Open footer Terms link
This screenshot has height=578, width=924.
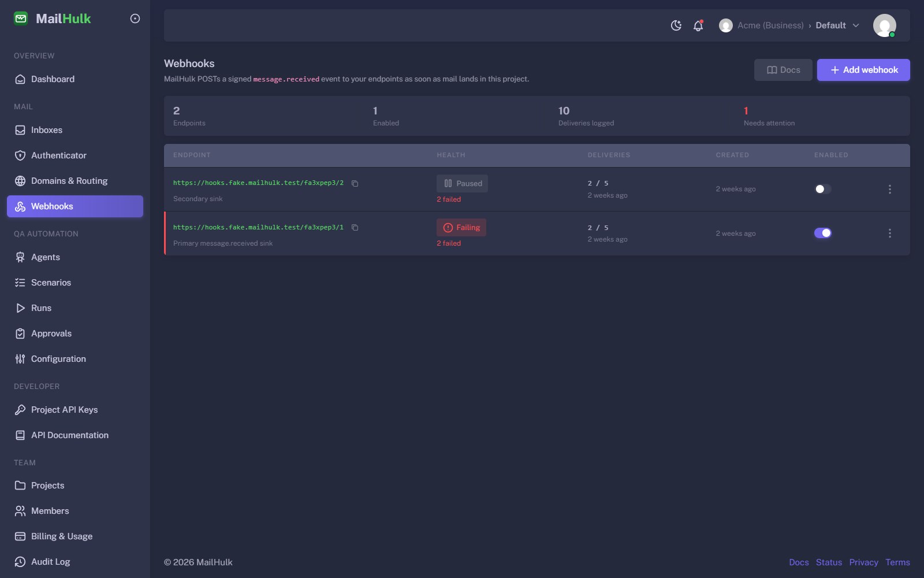[897, 562]
